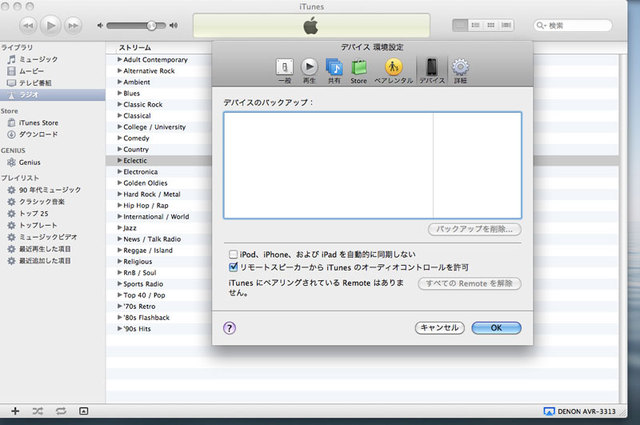Expand the '90s Hits stream category
Screen dimensions: 640x425
pyautogui.click(x=120, y=329)
